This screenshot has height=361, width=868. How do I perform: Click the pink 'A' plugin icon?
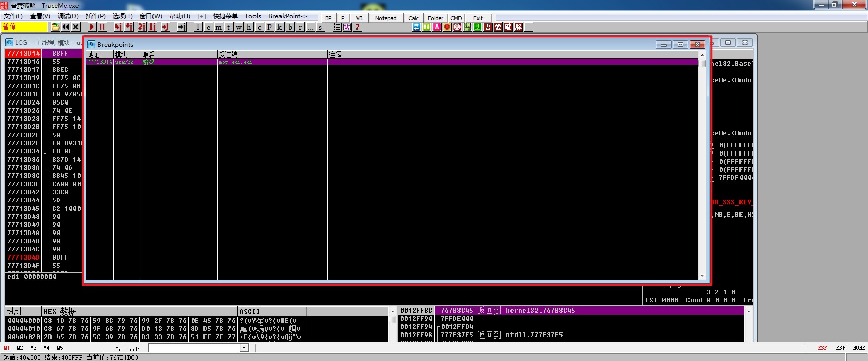pos(437,27)
